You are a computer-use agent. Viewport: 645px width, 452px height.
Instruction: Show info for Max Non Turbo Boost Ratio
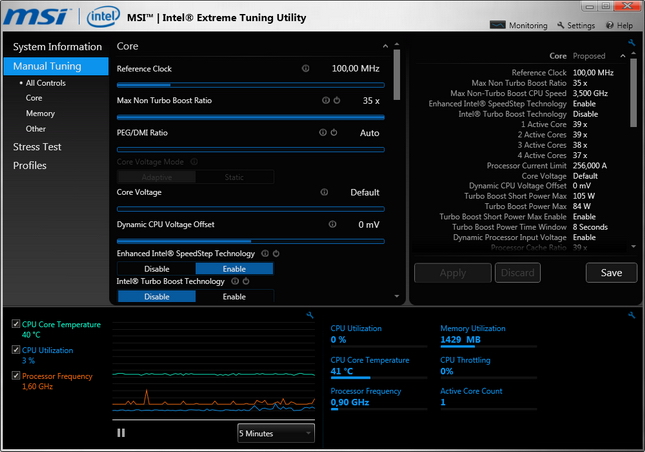pyautogui.click(x=326, y=100)
